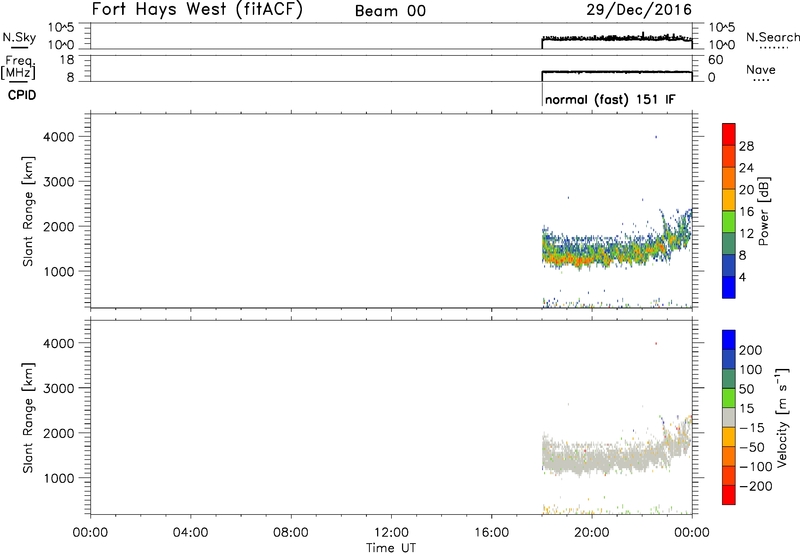The width and height of the screenshot is (800, 554).
Task: Click the bright green Velocity segment between 15 and 50
Action: 729,398
